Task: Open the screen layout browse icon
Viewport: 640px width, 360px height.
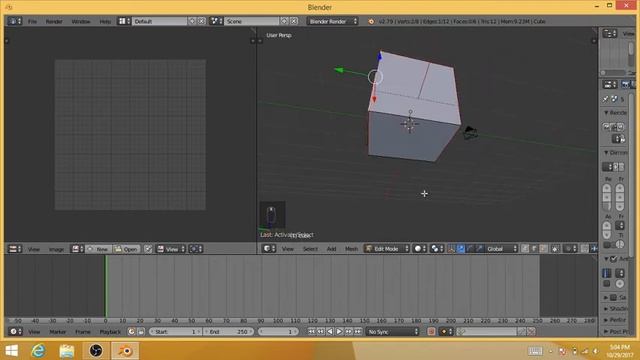Action: pyautogui.click(x=124, y=21)
